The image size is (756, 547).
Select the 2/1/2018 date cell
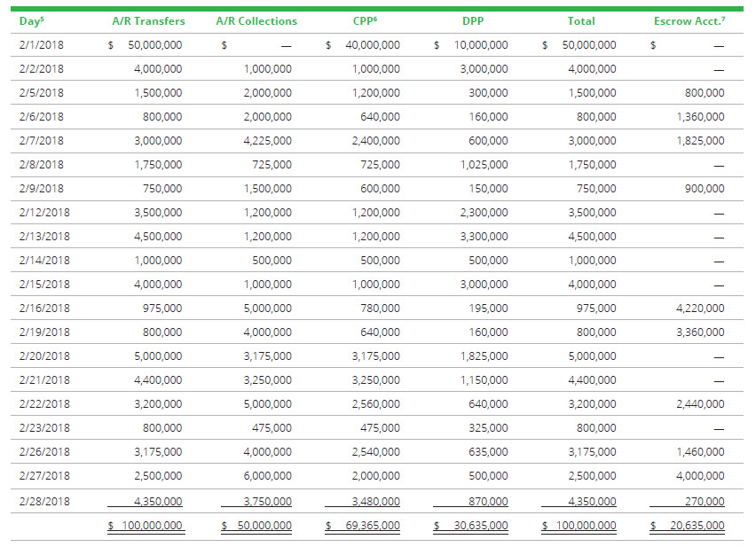tap(41, 44)
